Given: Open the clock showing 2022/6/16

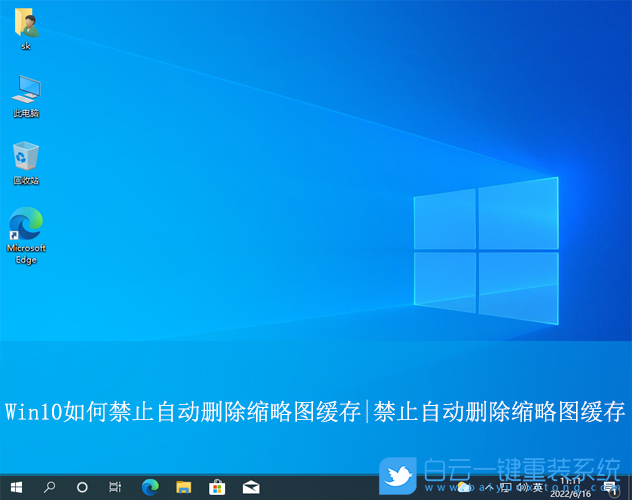Looking at the screenshot, I should pos(570,488).
